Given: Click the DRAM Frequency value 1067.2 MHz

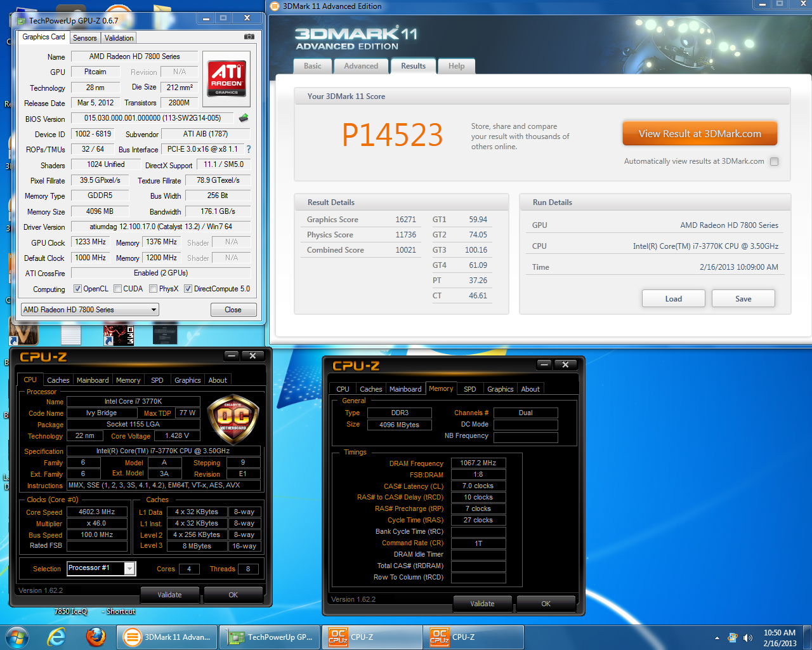Looking at the screenshot, I should point(478,463).
